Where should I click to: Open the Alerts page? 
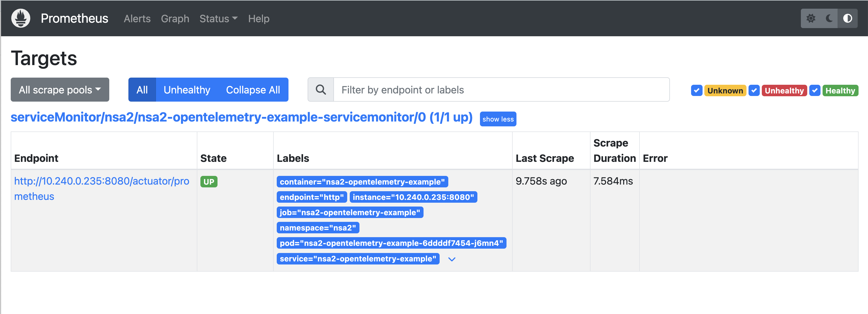(x=137, y=19)
